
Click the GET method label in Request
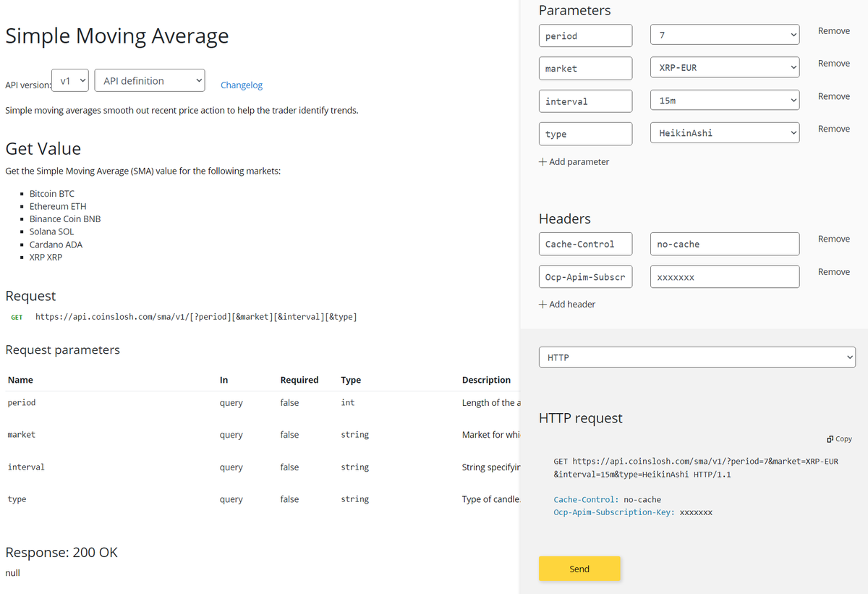point(17,318)
